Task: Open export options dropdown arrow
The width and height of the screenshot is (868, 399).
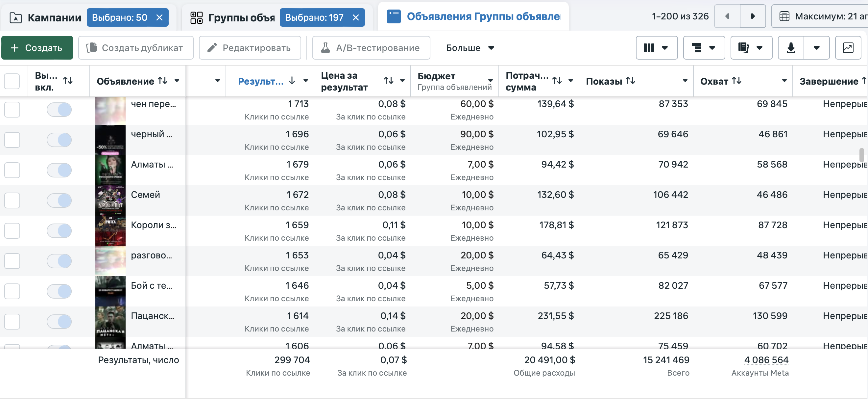Action: pos(816,48)
